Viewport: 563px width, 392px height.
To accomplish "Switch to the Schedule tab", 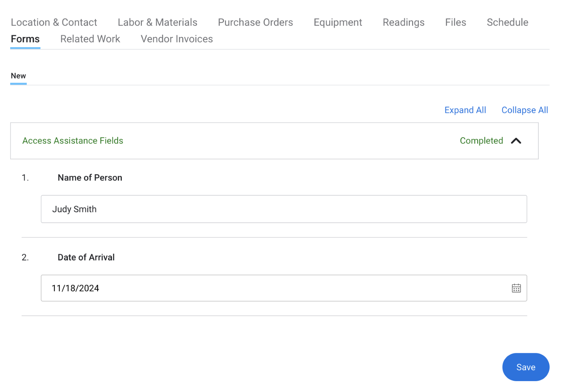I will pyautogui.click(x=507, y=22).
